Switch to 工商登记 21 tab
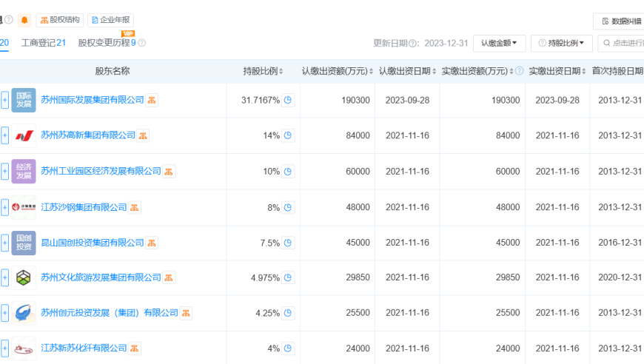The width and height of the screenshot is (644, 364). (44, 43)
